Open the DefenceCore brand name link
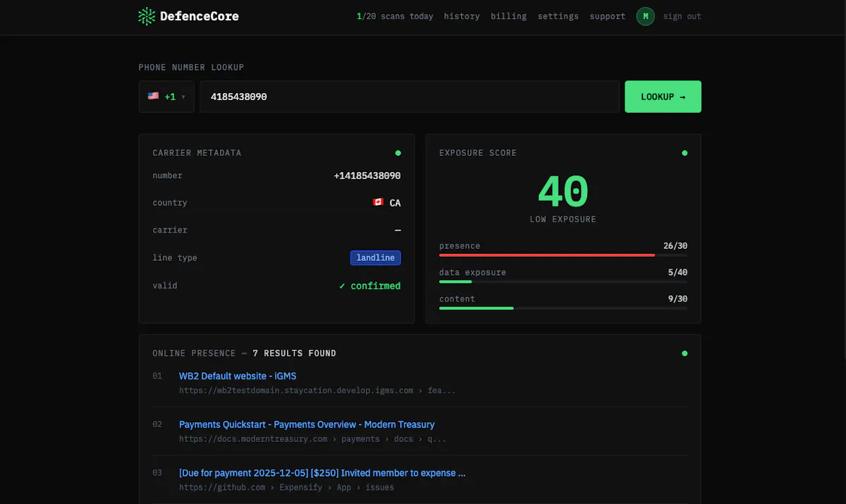846x504 pixels. 200,16
